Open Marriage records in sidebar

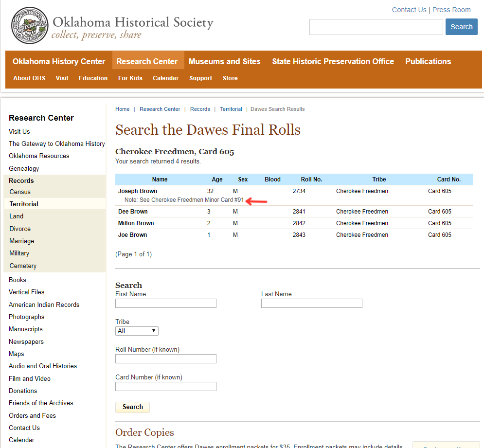[x=21, y=241]
